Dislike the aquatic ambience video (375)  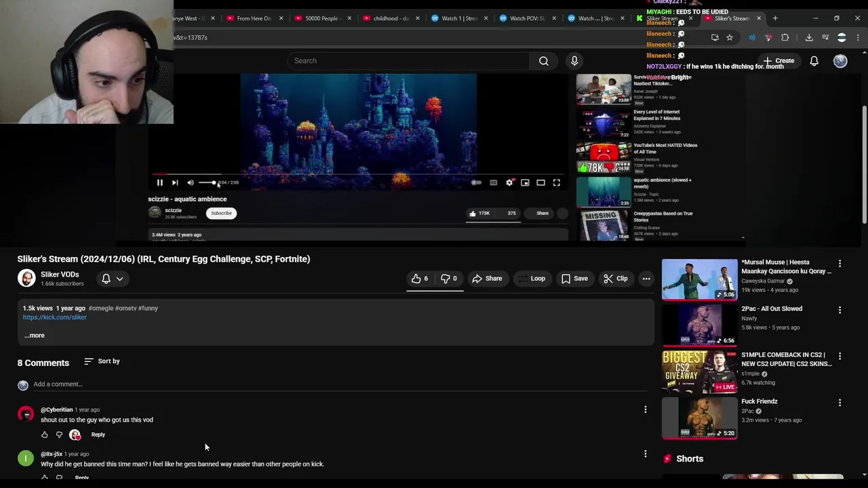[509, 213]
